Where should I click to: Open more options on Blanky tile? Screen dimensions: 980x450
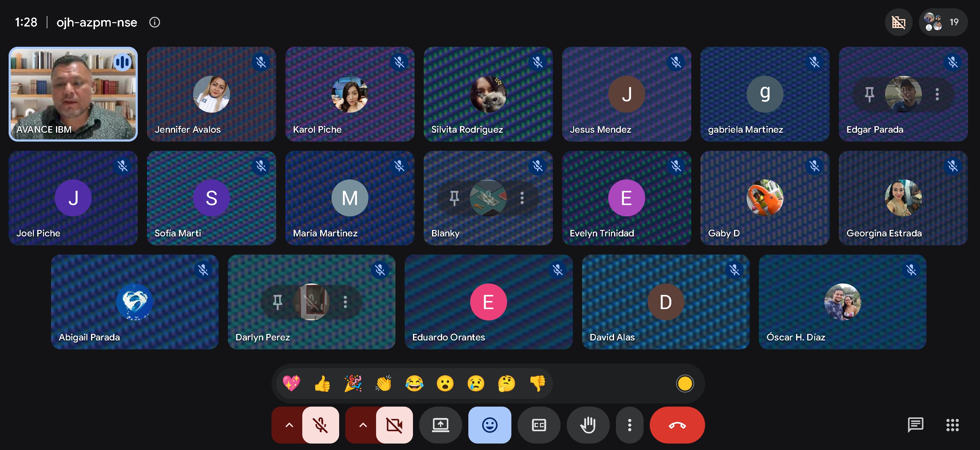click(522, 198)
